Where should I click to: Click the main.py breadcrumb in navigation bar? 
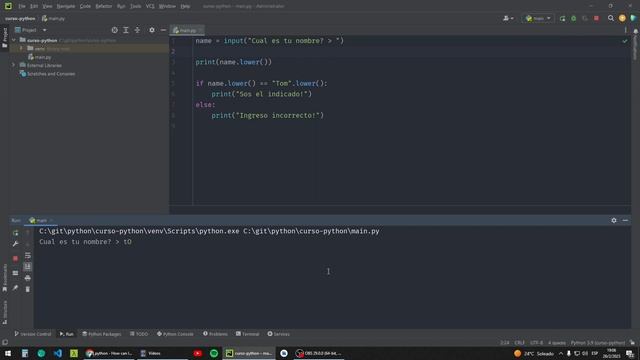(x=53, y=18)
